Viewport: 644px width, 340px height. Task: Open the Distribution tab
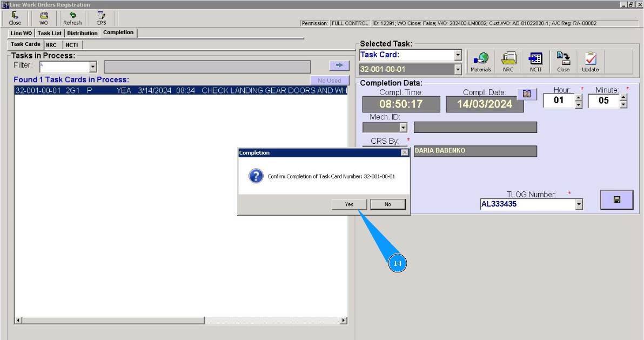coord(82,34)
